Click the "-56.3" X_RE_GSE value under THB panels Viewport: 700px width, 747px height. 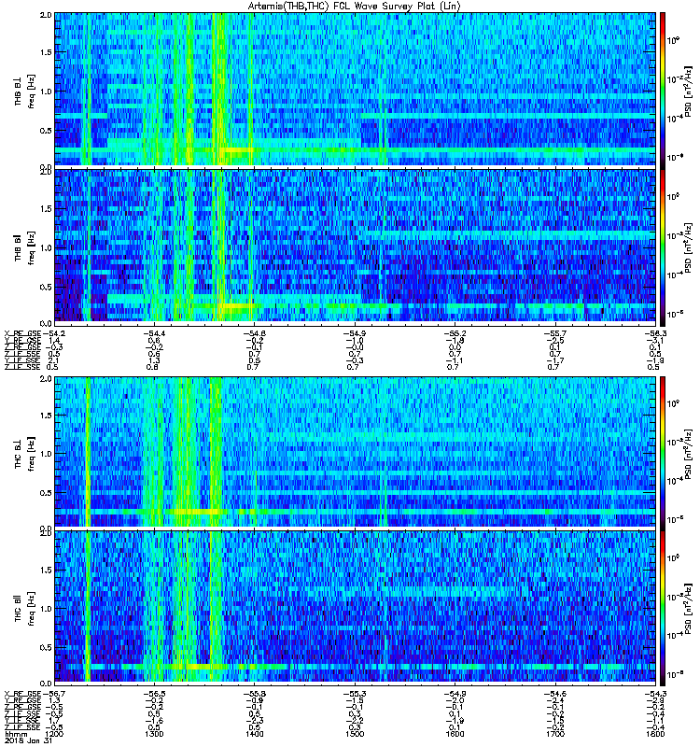(x=655, y=333)
